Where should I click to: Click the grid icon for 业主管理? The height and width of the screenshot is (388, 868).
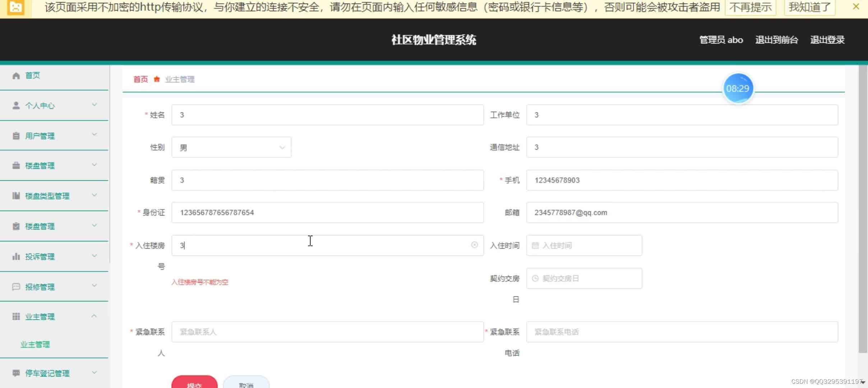[x=16, y=317]
